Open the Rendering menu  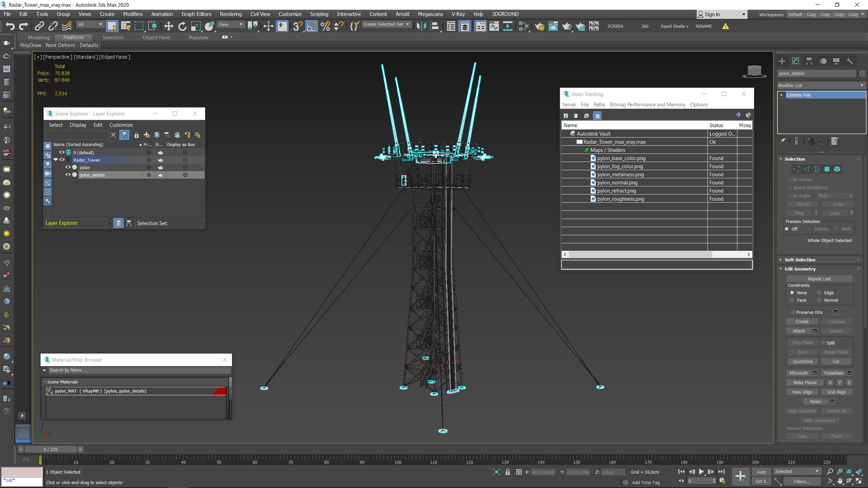pyautogui.click(x=231, y=14)
